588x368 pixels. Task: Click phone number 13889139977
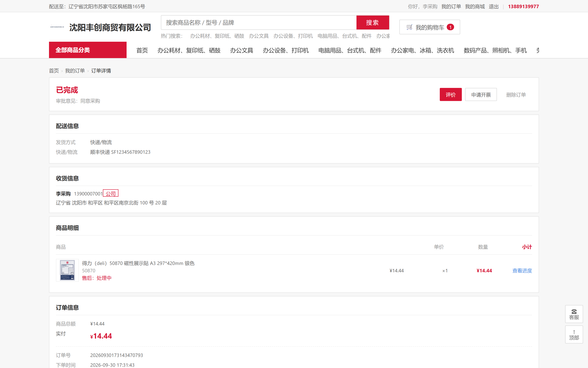[x=523, y=7]
